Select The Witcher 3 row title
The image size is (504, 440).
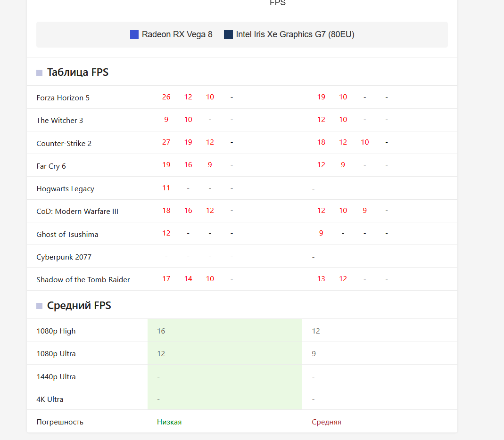point(60,121)
